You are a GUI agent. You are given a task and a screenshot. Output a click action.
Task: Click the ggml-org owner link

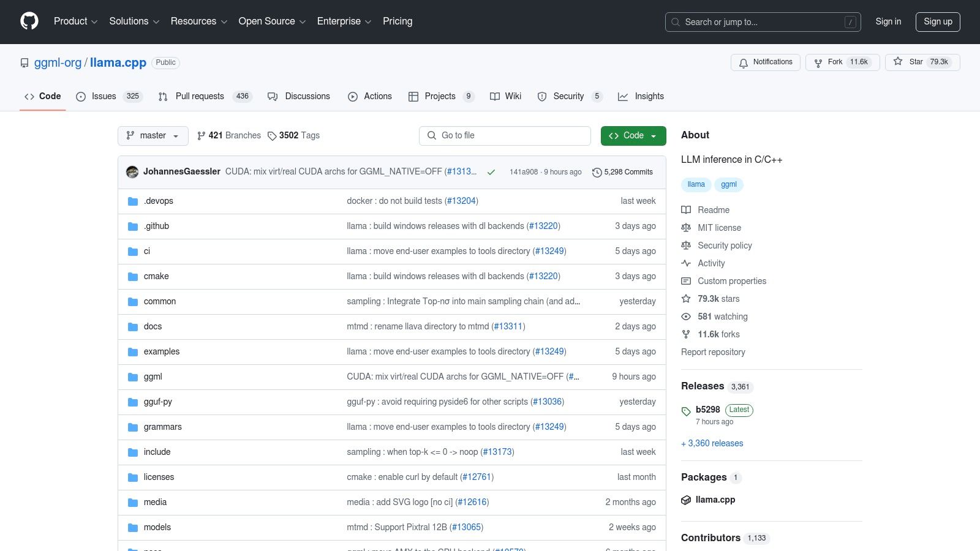[58, 63]
